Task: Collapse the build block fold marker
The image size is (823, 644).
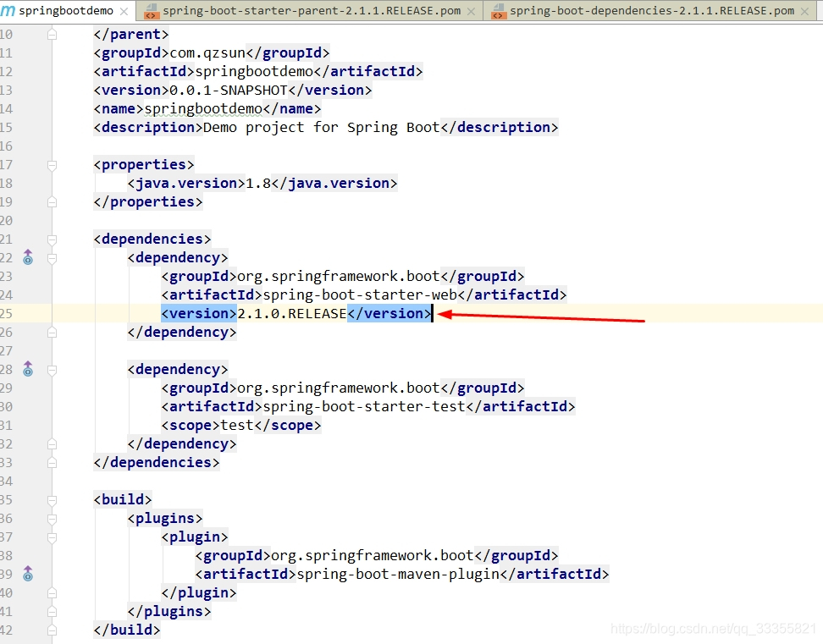Action: [x=52, y=500]
